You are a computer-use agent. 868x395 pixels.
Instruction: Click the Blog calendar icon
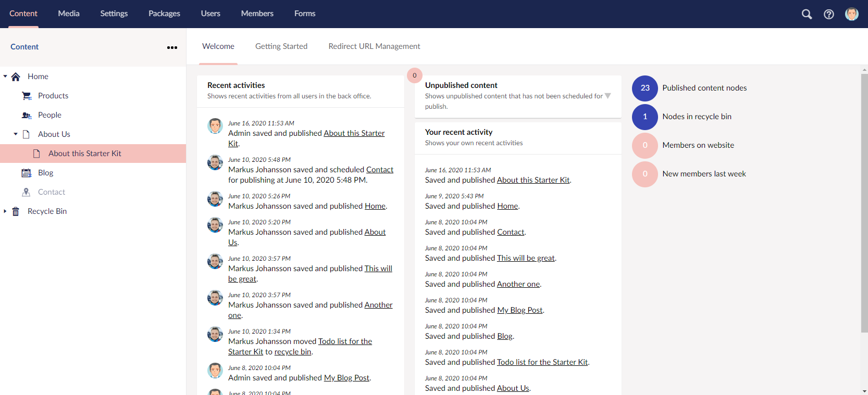click(27, 173)
